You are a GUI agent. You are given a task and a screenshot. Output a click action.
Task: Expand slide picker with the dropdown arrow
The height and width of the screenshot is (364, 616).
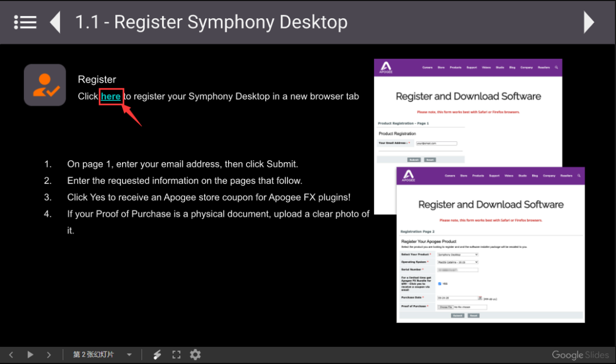[x=129, y=354]
